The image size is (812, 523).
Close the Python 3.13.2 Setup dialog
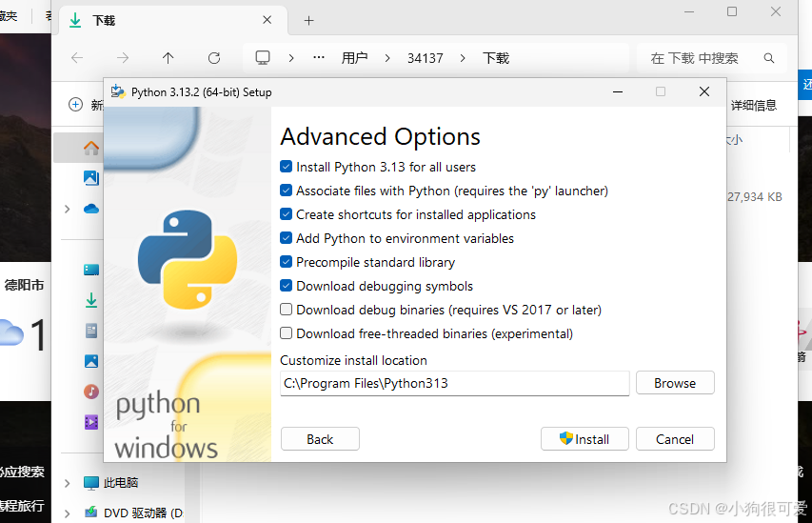[x=704, y=91]
